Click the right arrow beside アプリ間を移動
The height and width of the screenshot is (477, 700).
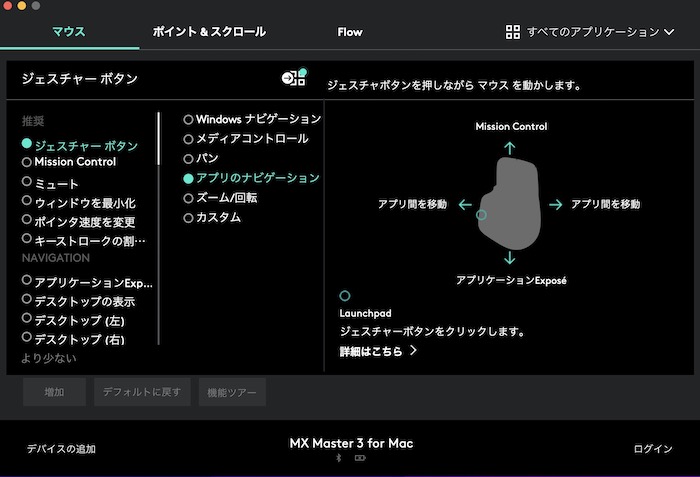(556, 205)
